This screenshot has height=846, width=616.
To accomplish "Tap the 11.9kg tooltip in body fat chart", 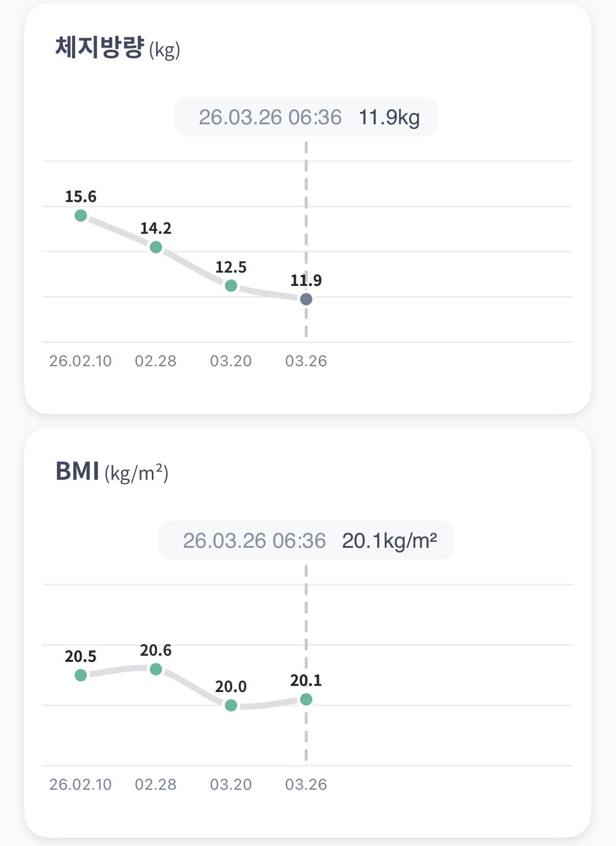I will (x=306, y=117).
